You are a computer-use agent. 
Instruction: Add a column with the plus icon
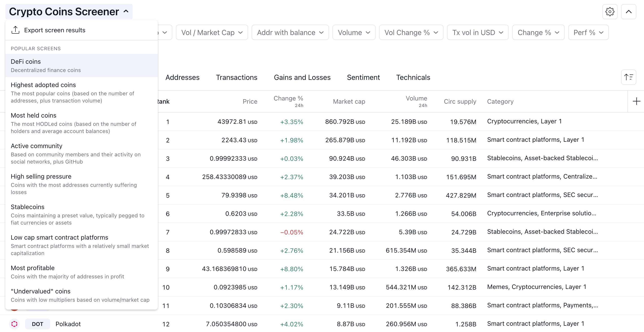pos(636,101)
